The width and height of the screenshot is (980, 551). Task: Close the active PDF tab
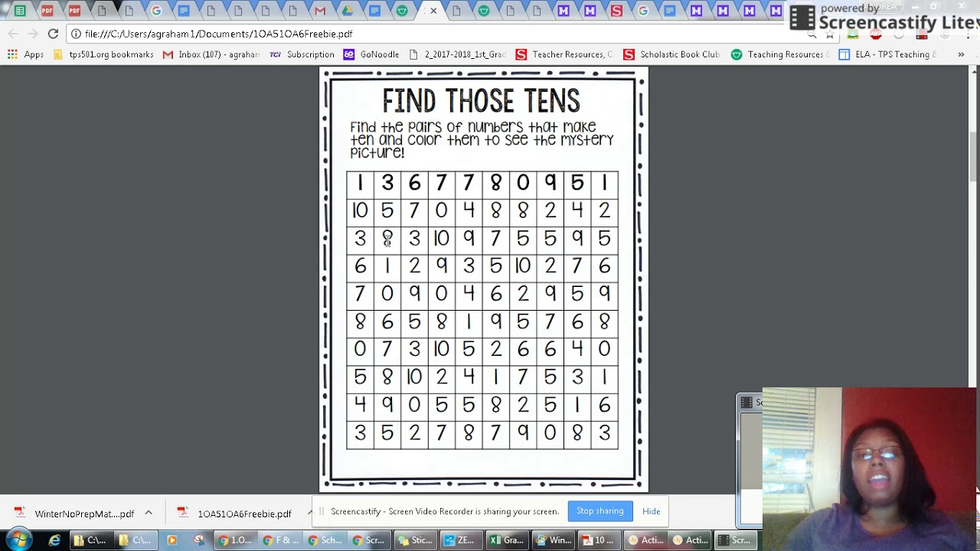pos(433,11)
